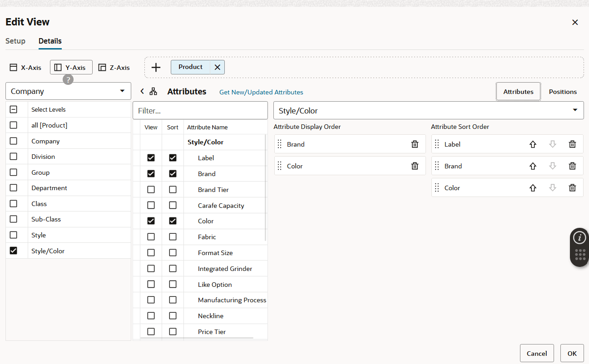Click inside the Filter input field

pyautogui.click(x=200, y=110)
